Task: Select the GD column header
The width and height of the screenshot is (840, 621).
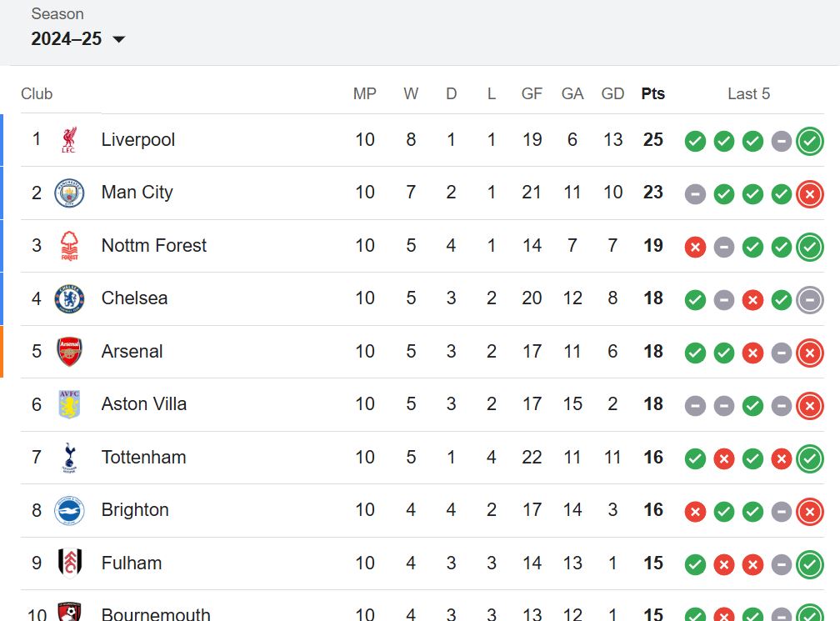Action: tap(612, 93)
